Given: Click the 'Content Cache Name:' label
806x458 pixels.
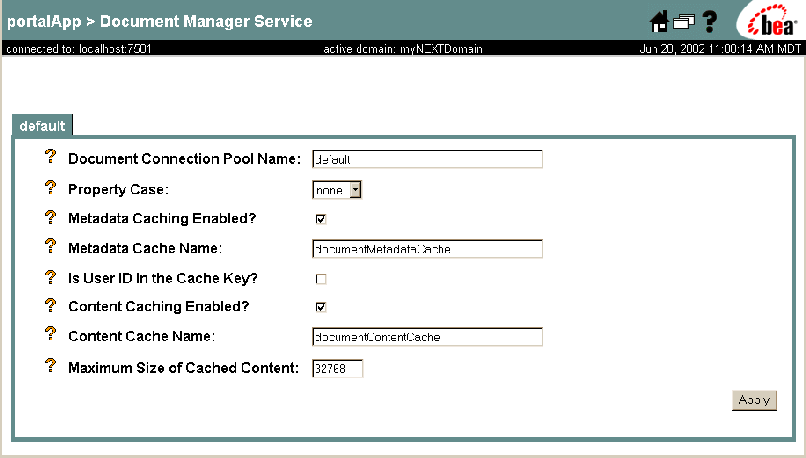Looking at the screenshot, I should (141, 336).
